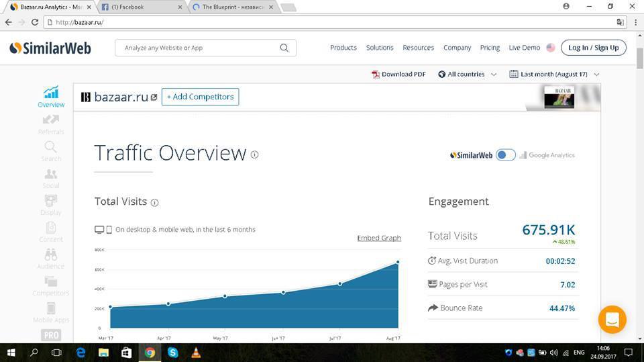Click the Mar '17 data point on the chart
This screenshot has height=362, width=644.
[x=111, y=307]
